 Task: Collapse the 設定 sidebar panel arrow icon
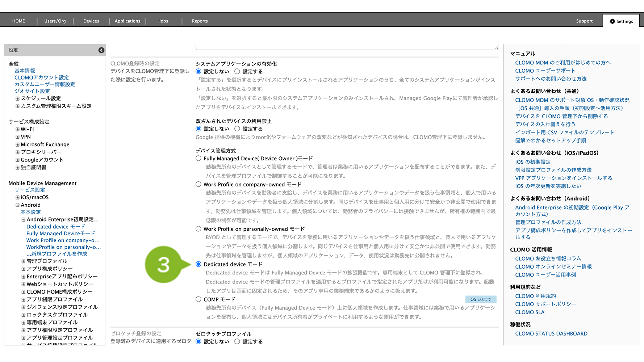pos(101,50)
